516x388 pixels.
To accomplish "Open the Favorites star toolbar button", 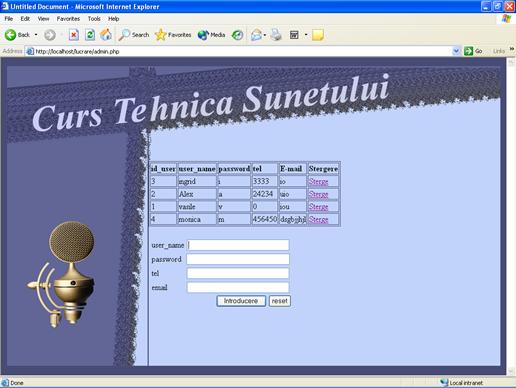I will 173,35.
